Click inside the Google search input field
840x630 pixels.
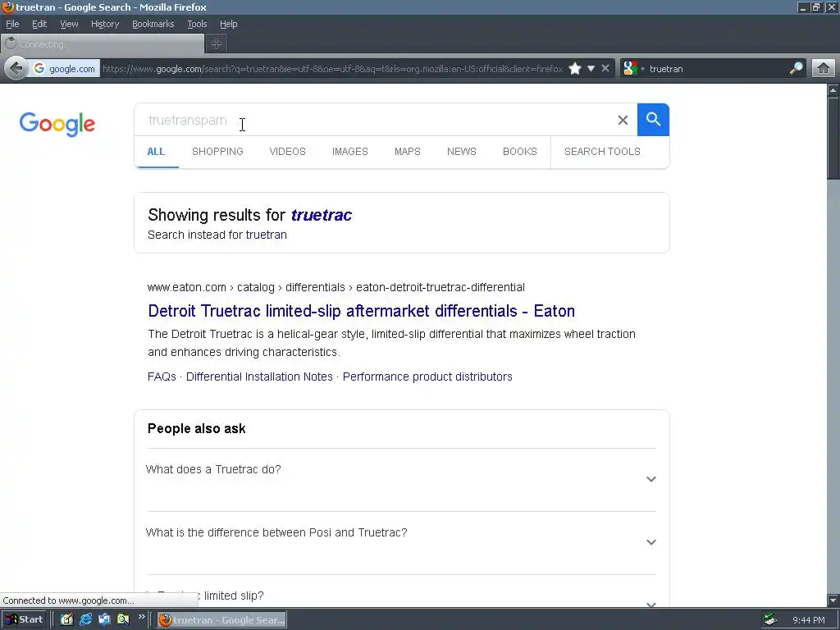(375, 120)
